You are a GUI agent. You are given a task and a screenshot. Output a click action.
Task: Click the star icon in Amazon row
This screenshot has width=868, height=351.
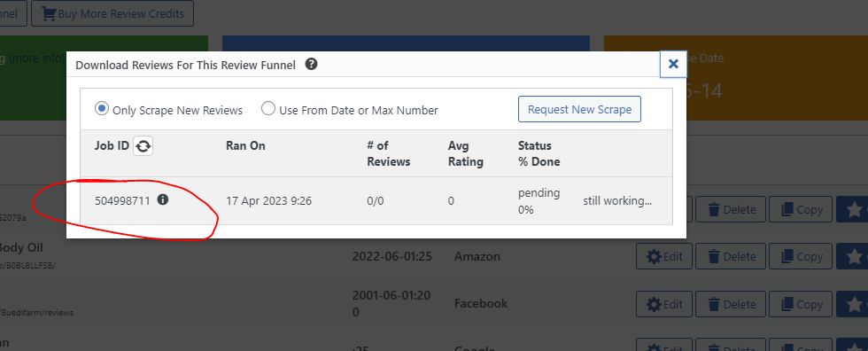click(x=852, y=257)
